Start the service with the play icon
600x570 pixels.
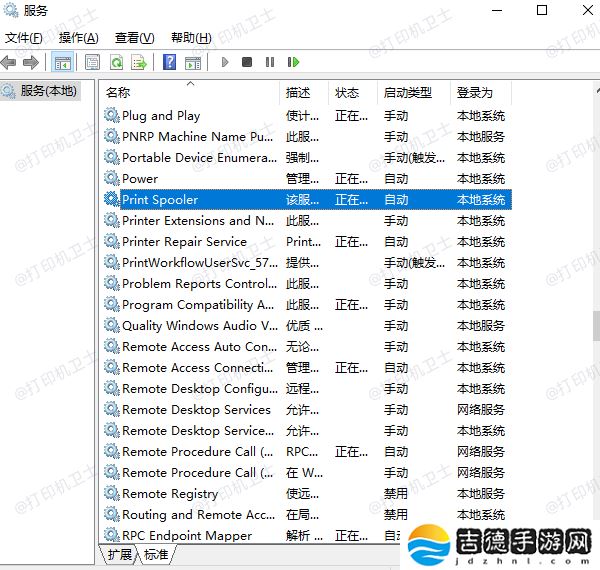point(225,62)
